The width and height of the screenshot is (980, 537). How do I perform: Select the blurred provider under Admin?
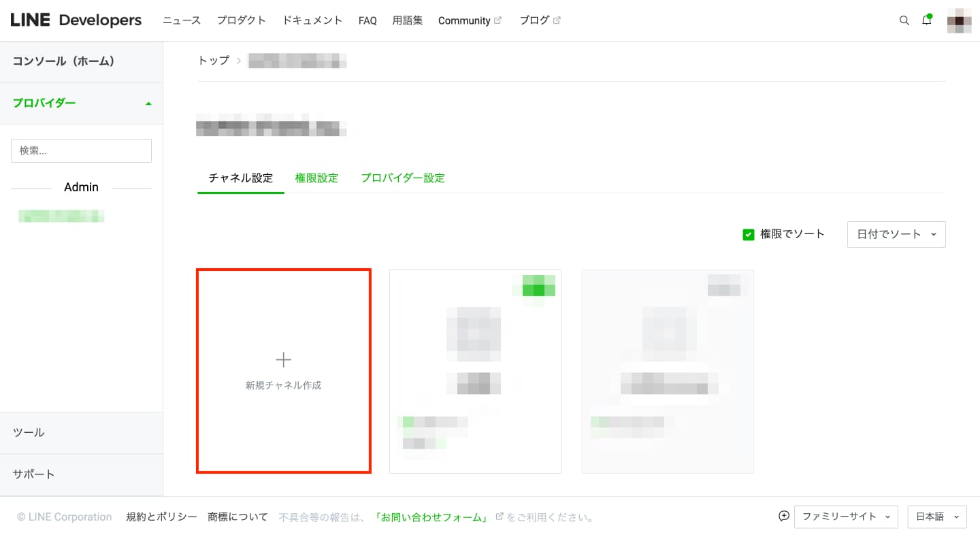click(x=62, y=216)
